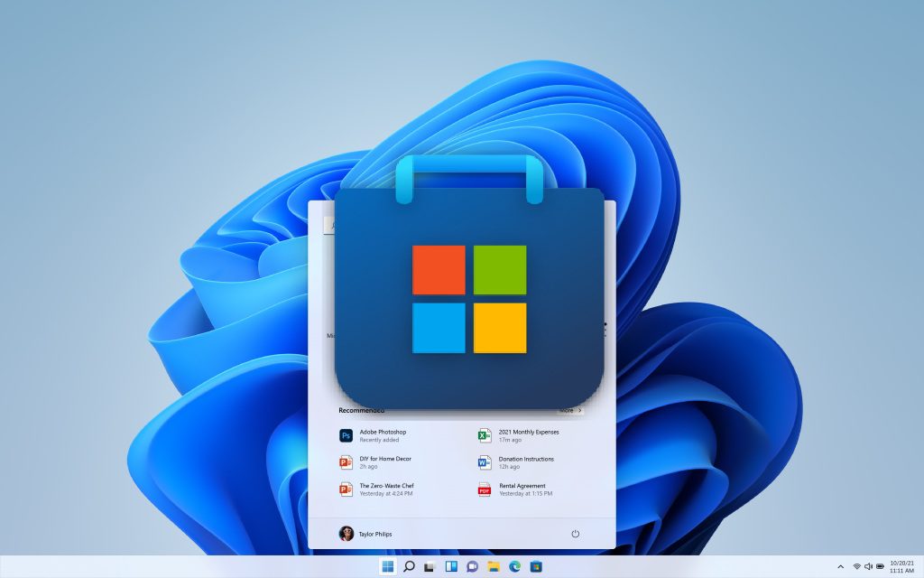Open the Wi-Fi network tray icon
Viewport: 924px width, 578px height.
(x=857, y=567)
